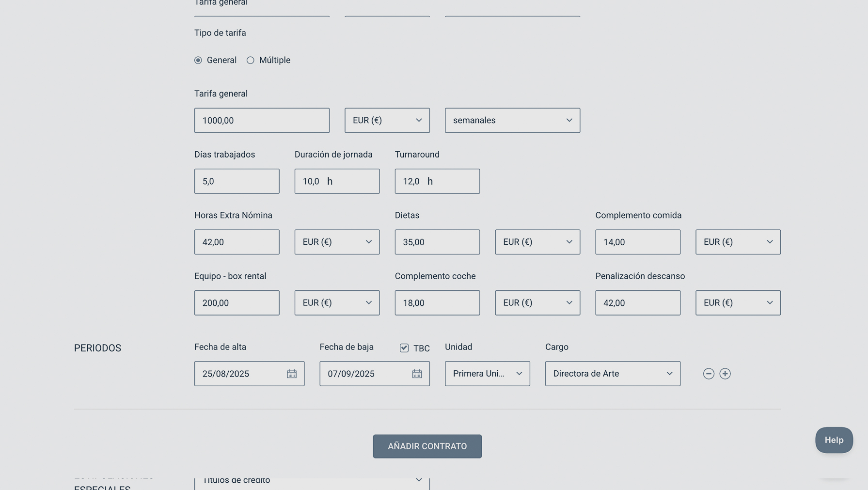
Task: Add a new period with plus icon
Action: coord(725,374)
